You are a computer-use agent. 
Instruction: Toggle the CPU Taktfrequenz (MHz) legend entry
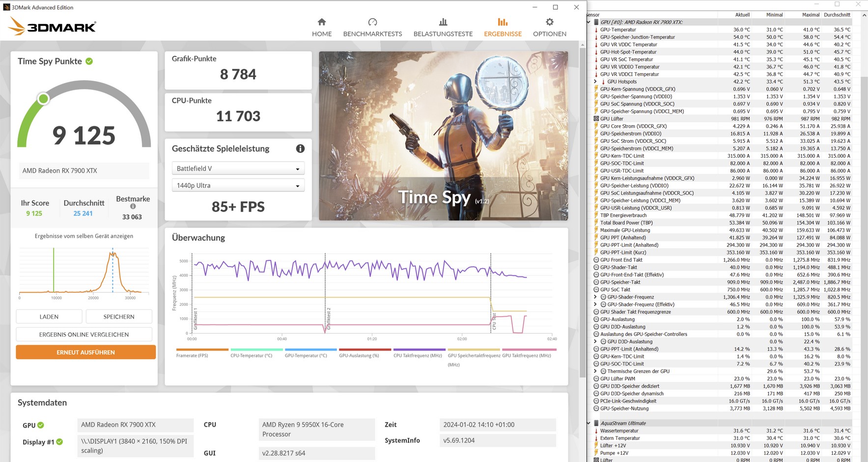click(x=419, y=353)
